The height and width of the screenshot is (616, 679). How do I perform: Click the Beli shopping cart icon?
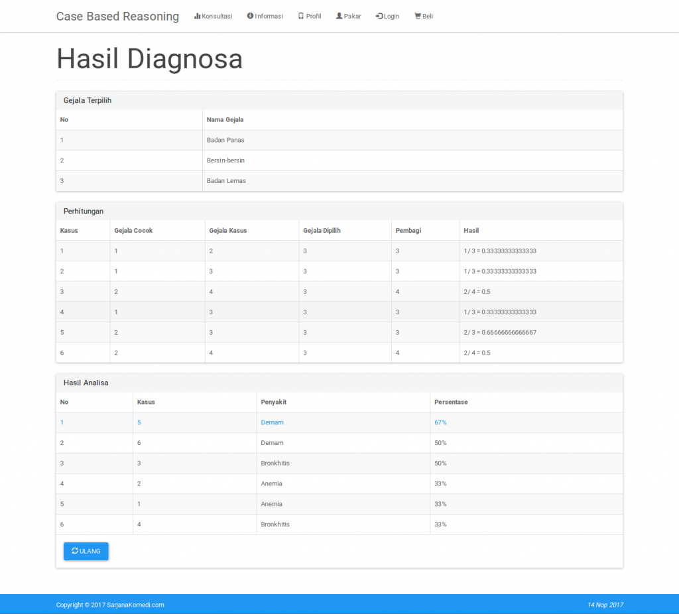pos(418,16)
